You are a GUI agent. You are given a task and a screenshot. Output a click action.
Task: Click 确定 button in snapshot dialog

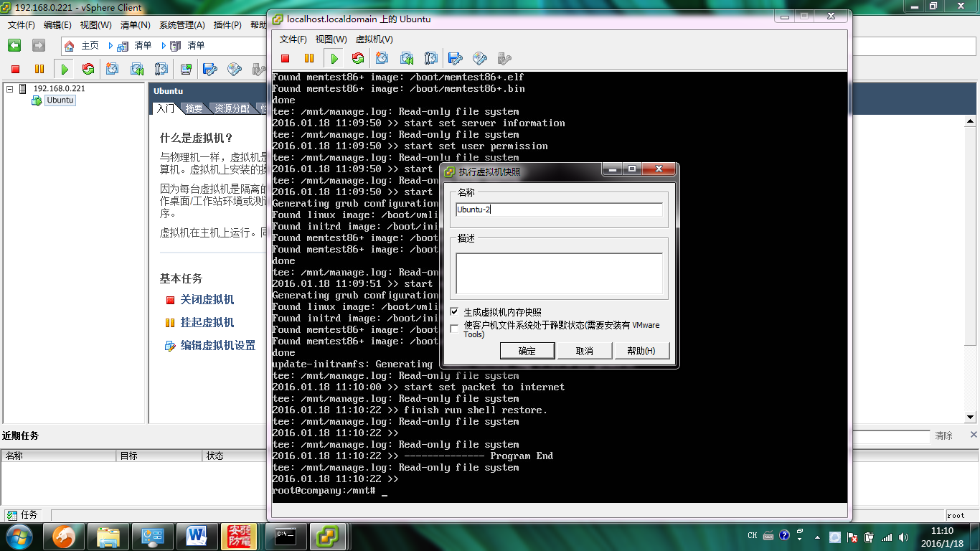click(x=527, y=351)
